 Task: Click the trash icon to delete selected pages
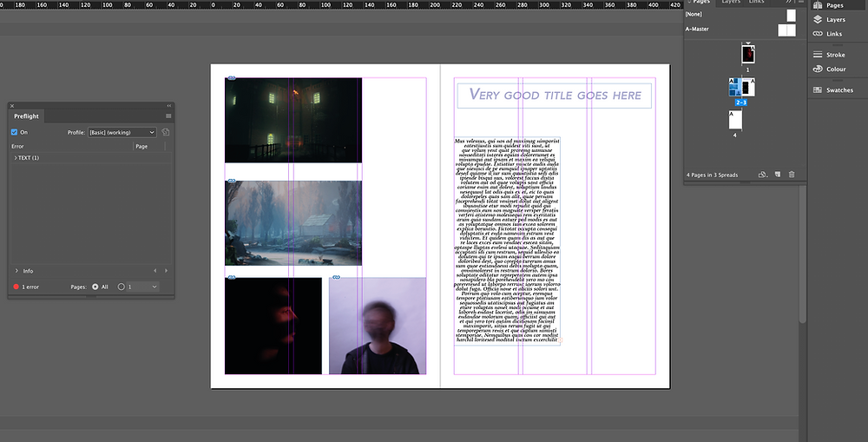point(792,175)
